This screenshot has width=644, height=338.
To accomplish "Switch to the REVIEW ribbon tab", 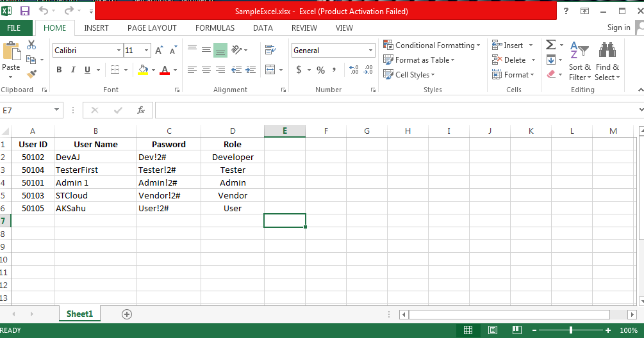I will (304, 28).
